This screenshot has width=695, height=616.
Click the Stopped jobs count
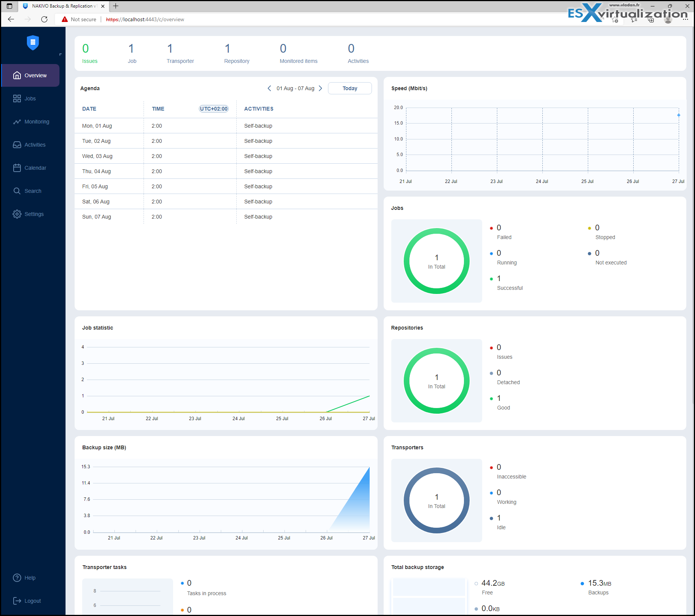[597, 228]
